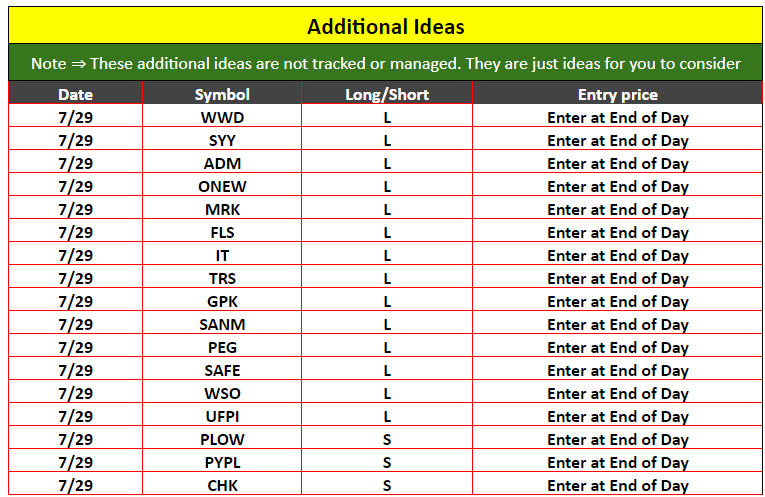Click the PLOW symbol cell
The width and height of the screenshot is (765, 497).
[222, 440]
